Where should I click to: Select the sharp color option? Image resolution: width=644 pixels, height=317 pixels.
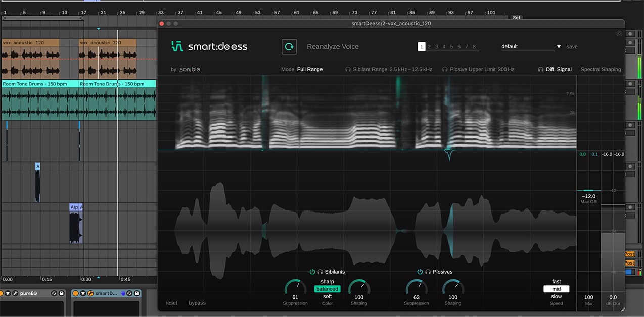tap(327, 282)
